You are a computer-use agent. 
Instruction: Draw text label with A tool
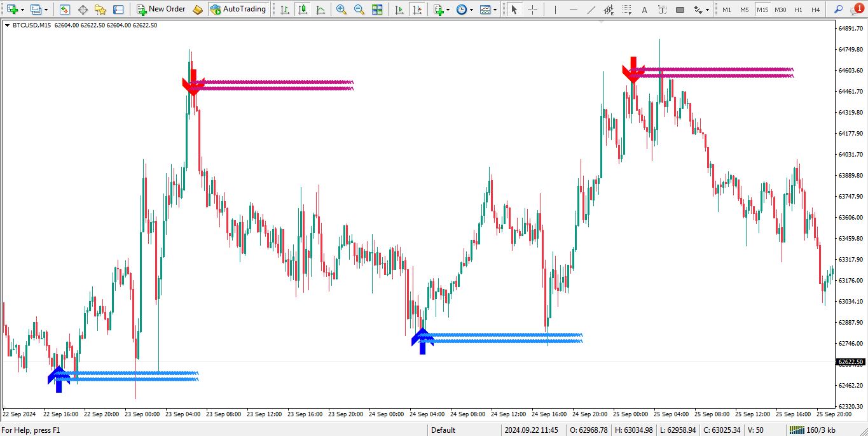tap(645, 10)
